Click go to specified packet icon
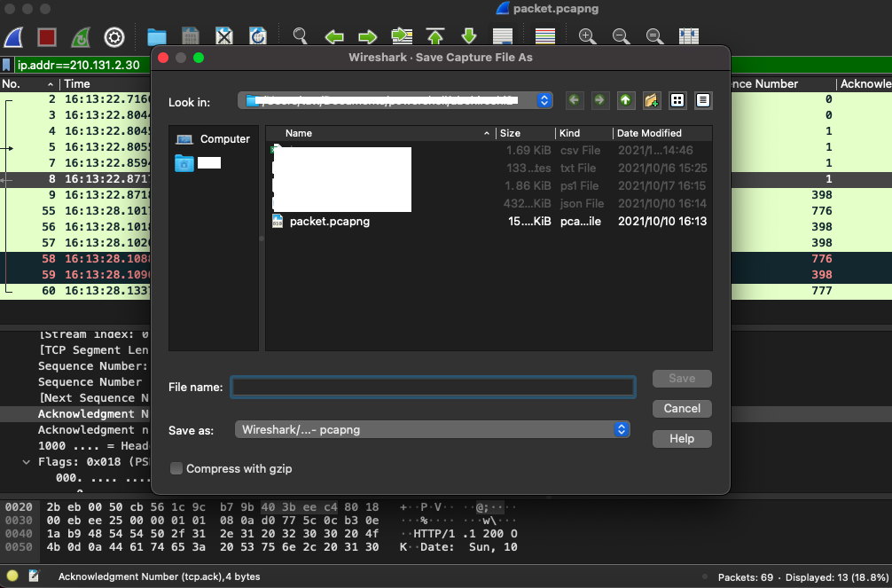Image resolution: width=892 pixels, height=588 pixels. click(402, 36)
